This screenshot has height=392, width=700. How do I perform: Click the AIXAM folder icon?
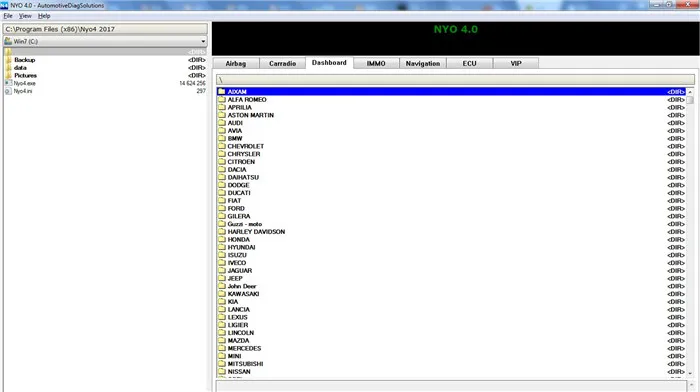click(x=222, y=92)
